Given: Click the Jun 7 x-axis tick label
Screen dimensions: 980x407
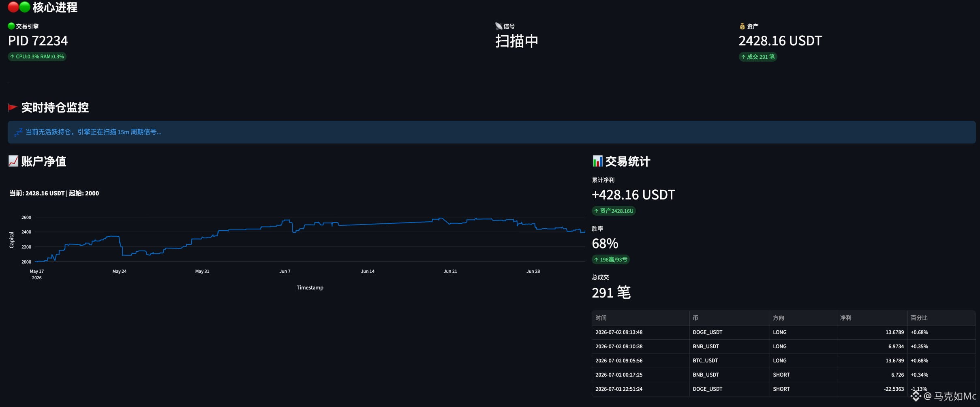Looking at the screenshot, I should (285, 271).
